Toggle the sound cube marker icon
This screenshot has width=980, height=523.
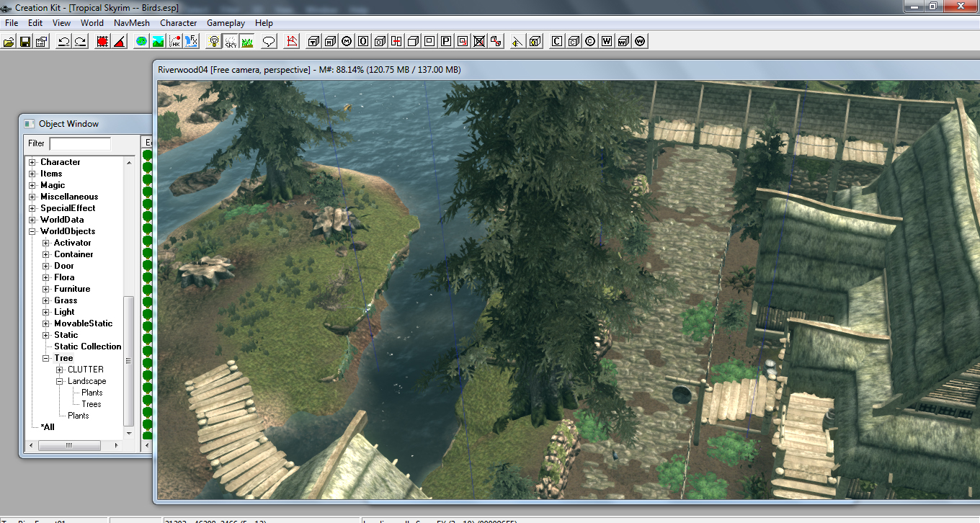tap(535, 41)
